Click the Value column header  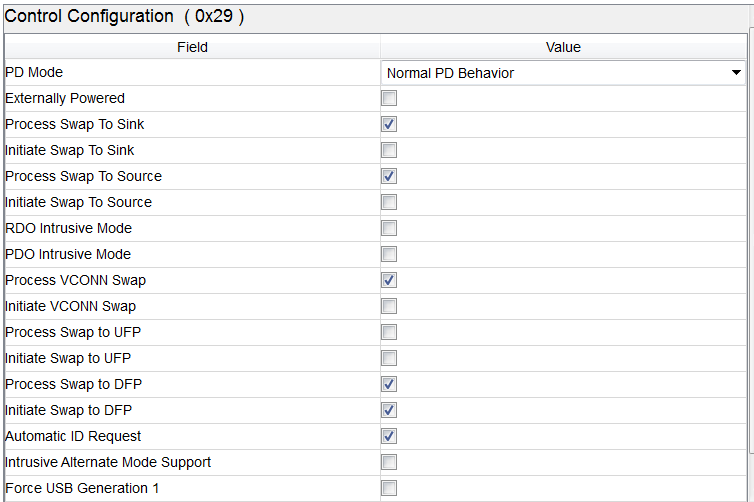tap(563, 47)
